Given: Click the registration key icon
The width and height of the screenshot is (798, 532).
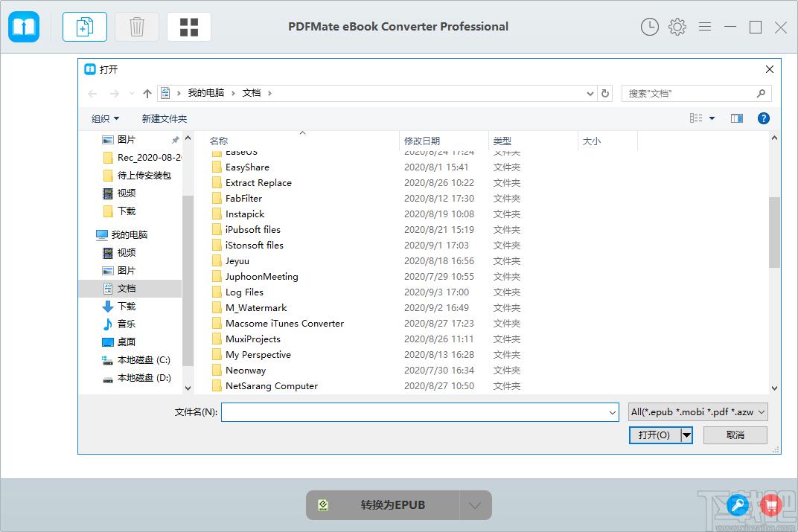Looking at the screenshot, I should pos(738,505).
